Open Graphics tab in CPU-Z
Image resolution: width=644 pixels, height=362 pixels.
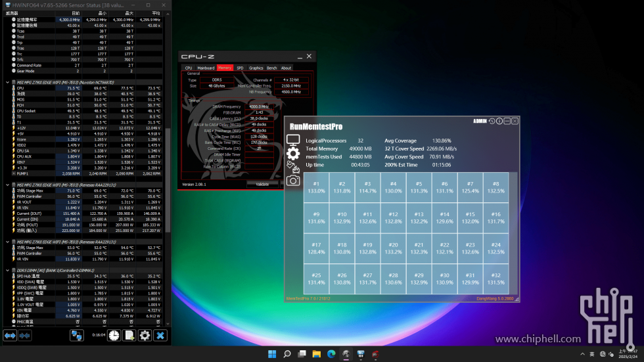pos(256,68)
